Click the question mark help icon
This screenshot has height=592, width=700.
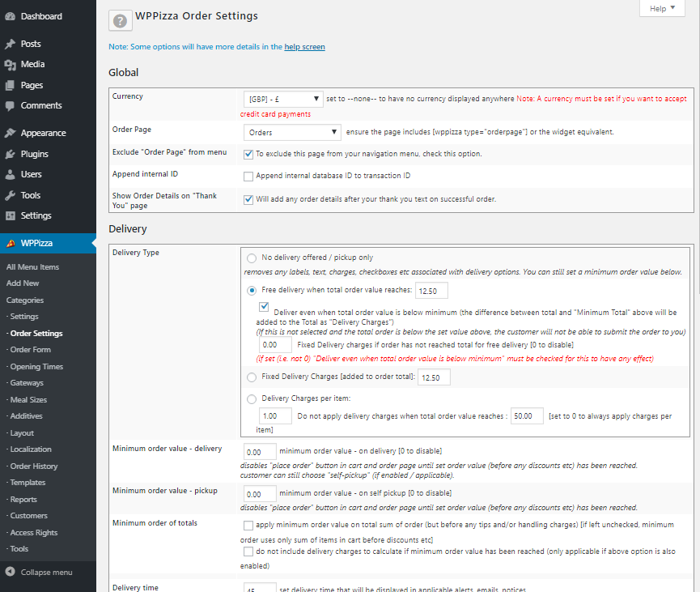click(x=121, y=22)
